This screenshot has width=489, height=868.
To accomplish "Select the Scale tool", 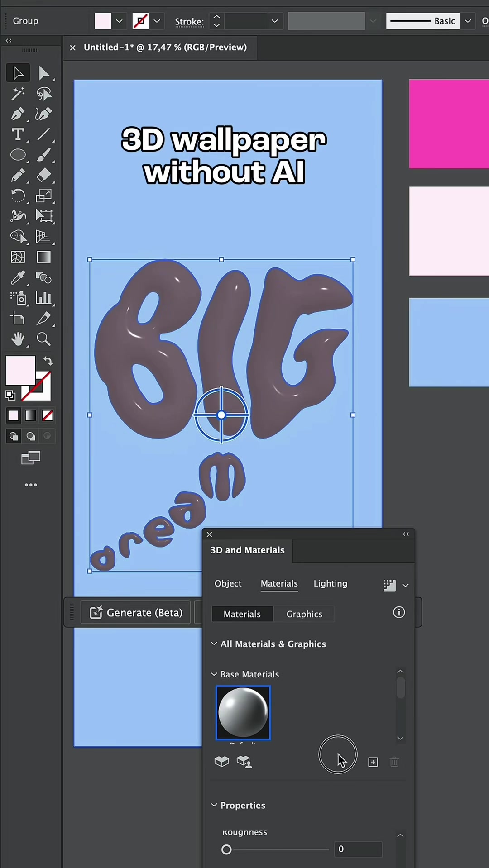I will 44,196.
